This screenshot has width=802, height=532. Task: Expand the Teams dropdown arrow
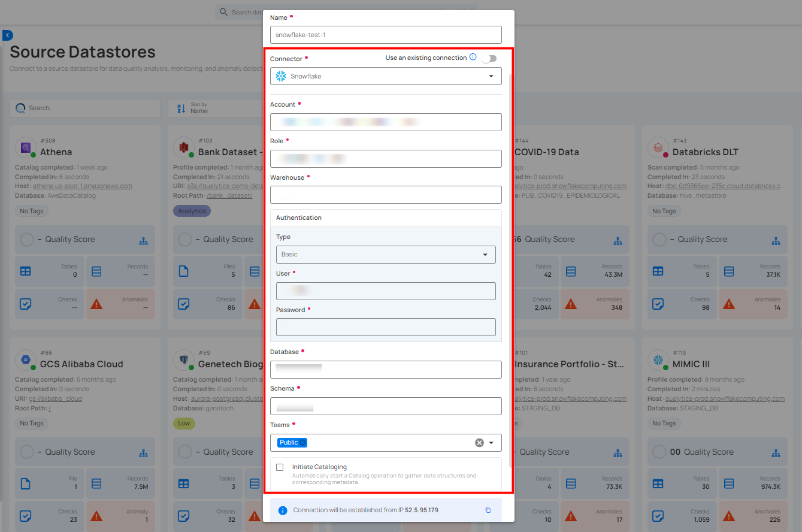click(x=491, y=443)
